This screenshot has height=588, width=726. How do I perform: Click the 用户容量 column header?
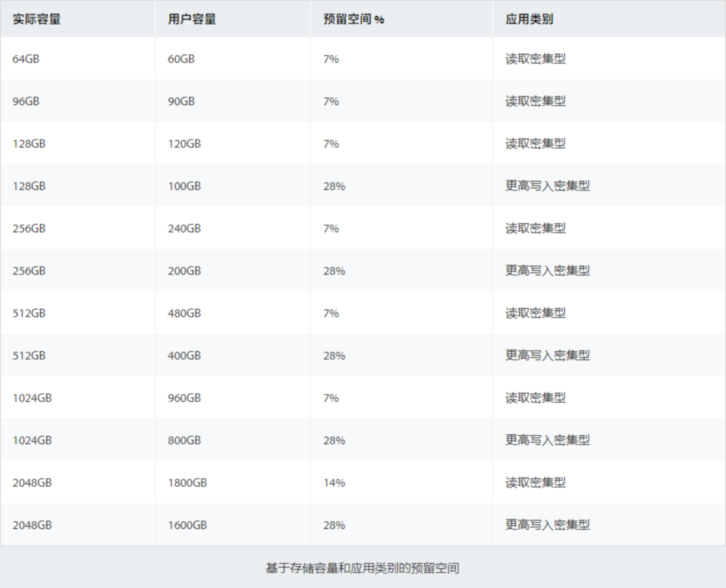coord(184,20)
